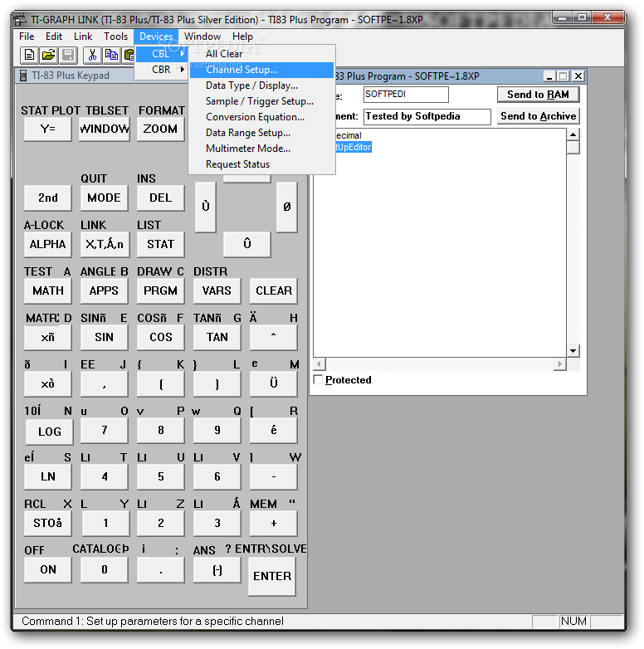
Task: Click the STO keypad button
Action: (47, 523)
